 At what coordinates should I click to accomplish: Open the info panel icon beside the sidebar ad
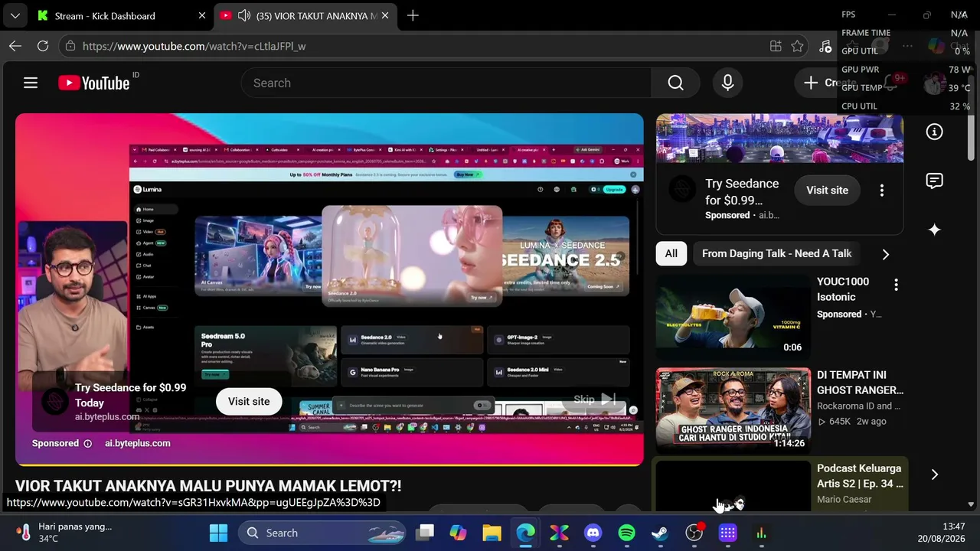[934, 132]
